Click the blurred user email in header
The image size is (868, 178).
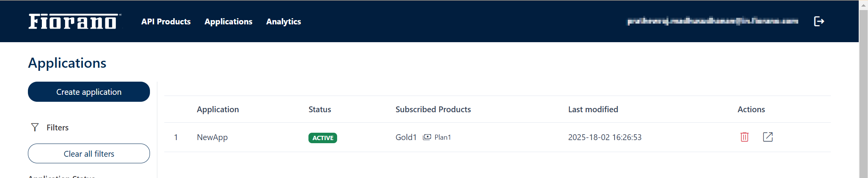pyautogui.click(x=713, y=21)
